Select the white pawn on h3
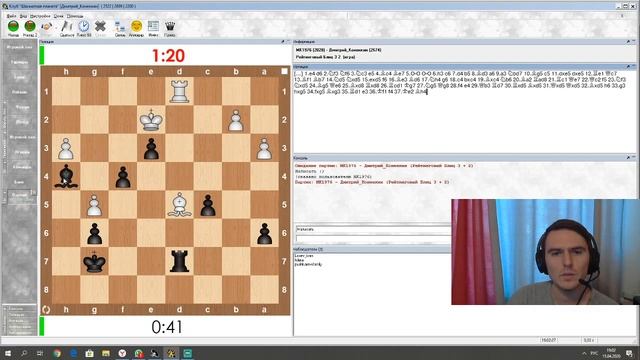 click(66, 148)
